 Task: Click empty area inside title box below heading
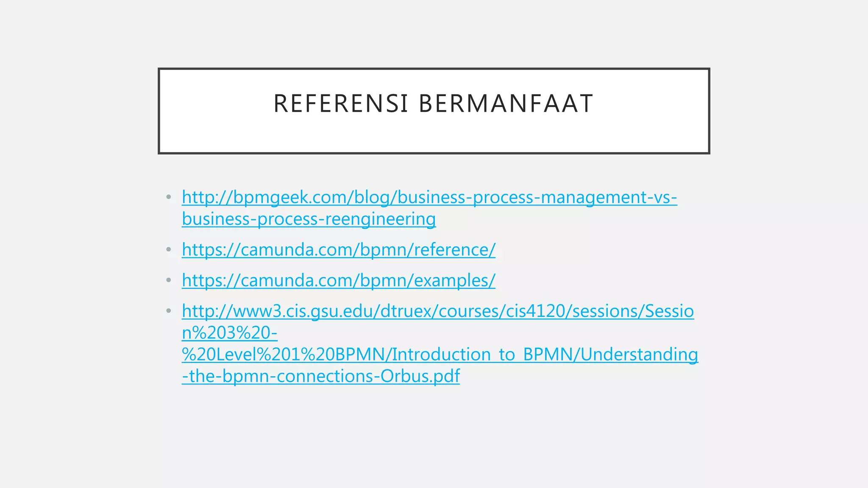[434, 136]
